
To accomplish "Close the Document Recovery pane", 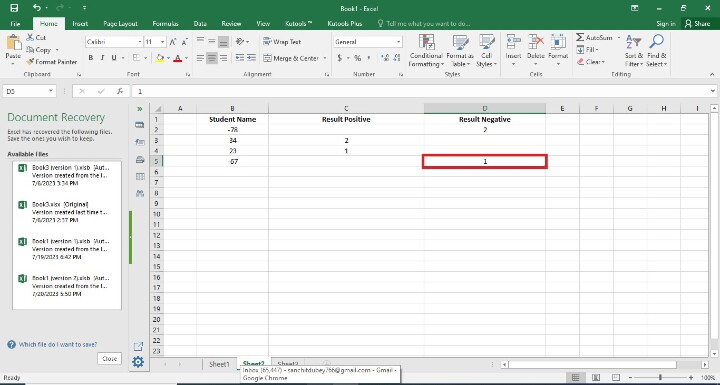I will pyautogui.click(x=109, y=359).
